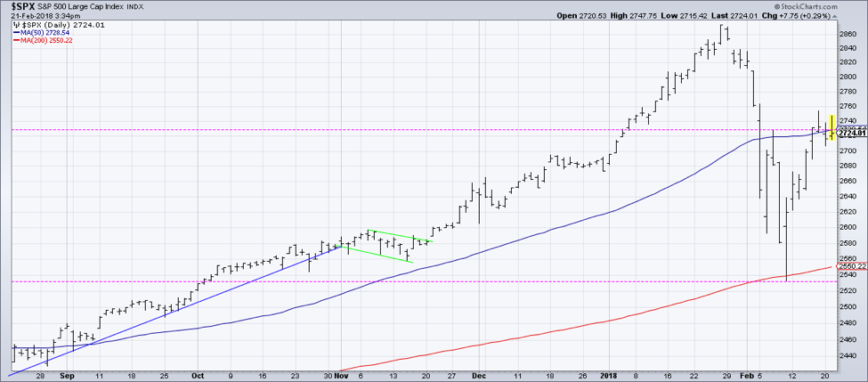Click the 2680 price axis label
Screen dimensions: 868x382
pyautogui.click(x=848, y=166)
